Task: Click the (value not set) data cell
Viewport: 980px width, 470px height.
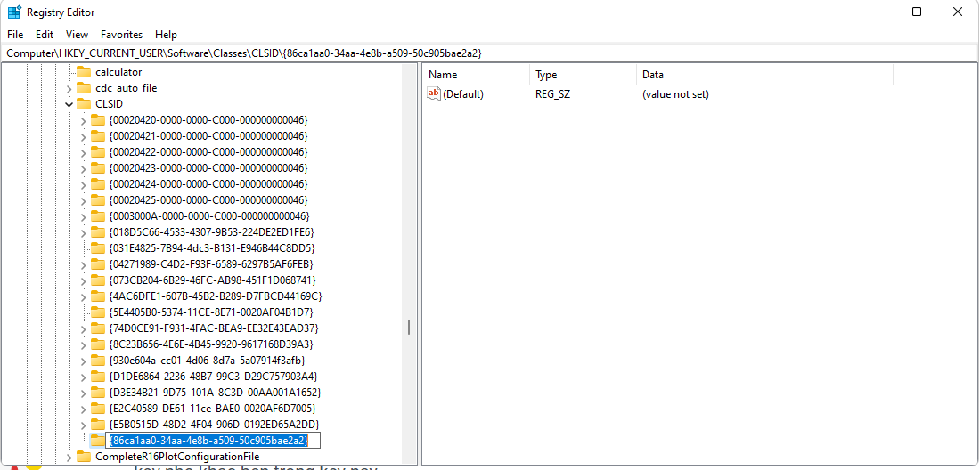Action: 675,94
